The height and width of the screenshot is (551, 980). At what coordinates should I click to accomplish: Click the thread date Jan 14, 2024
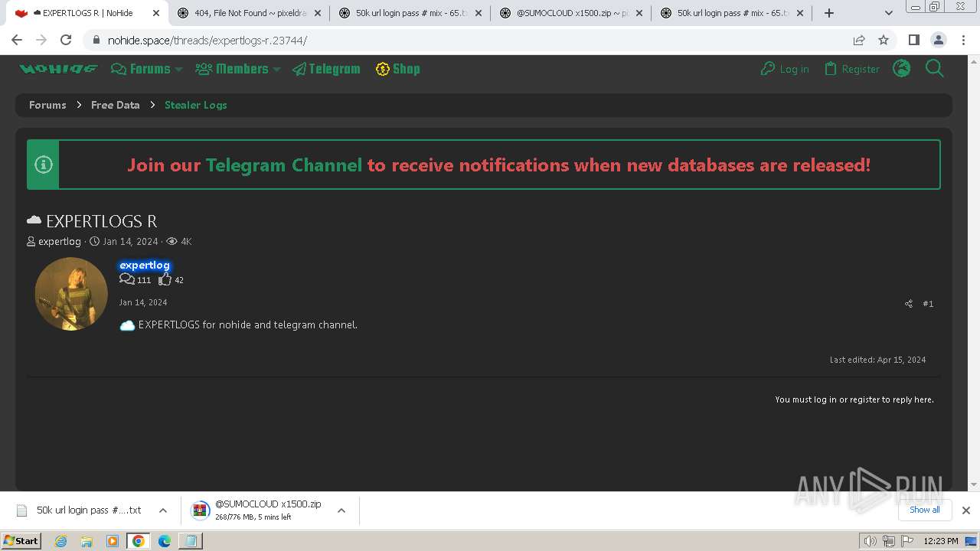tap(130, 241)
